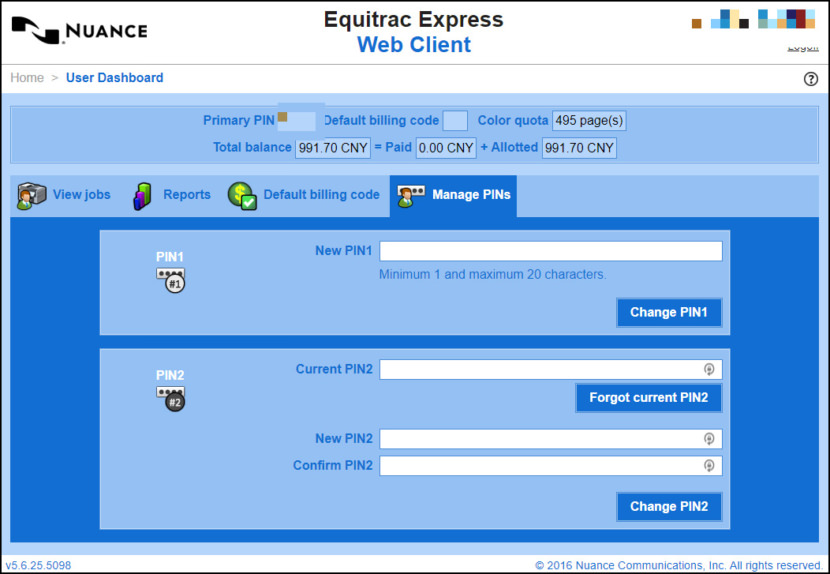Switch to the Reports tab
The height and width of the screenshot is (574, 830).
(x=172, y=196)
